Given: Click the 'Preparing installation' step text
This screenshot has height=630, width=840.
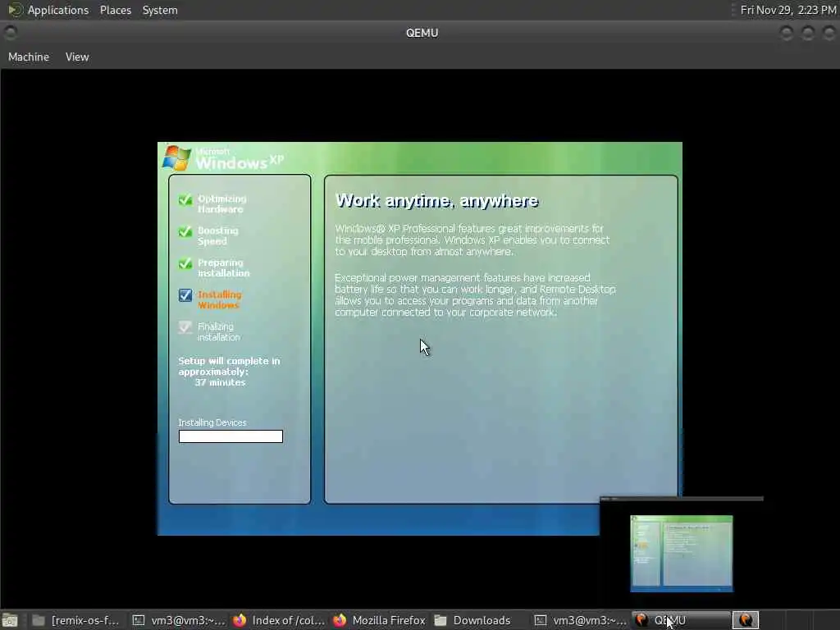Looking at the screenshot, I should [223, 268].
